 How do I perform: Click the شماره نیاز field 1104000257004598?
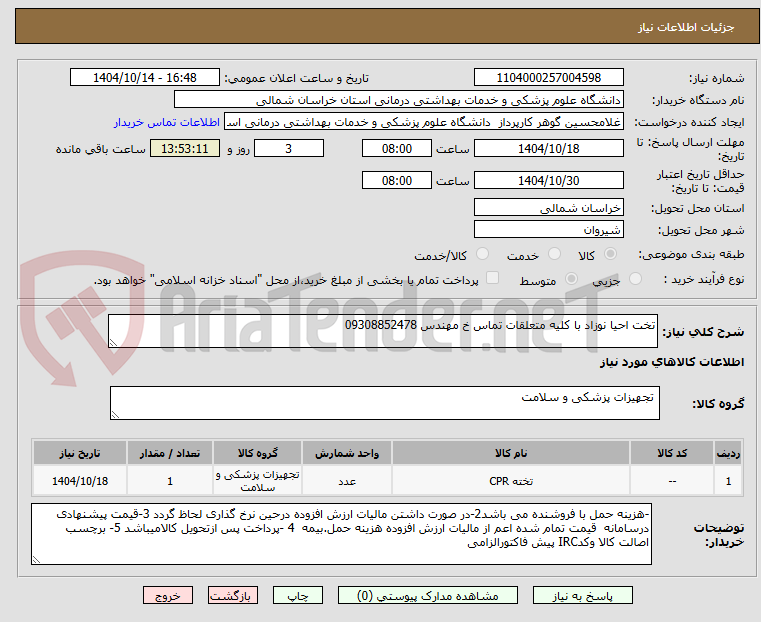(x=548, y=78)
